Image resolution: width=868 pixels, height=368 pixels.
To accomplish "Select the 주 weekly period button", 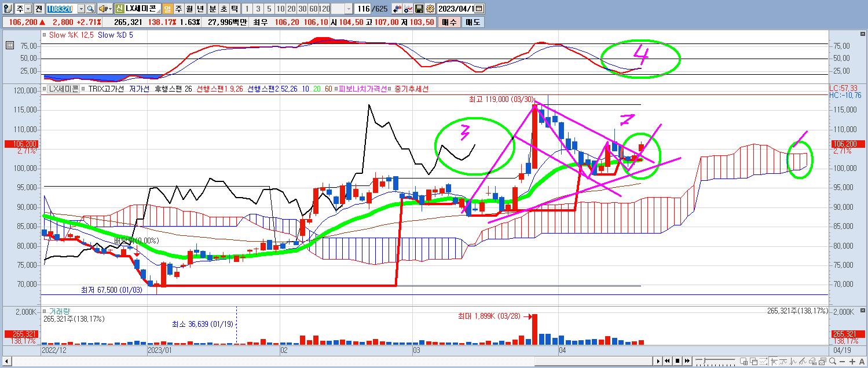I will pyautogui.click(x=178, y=9).
